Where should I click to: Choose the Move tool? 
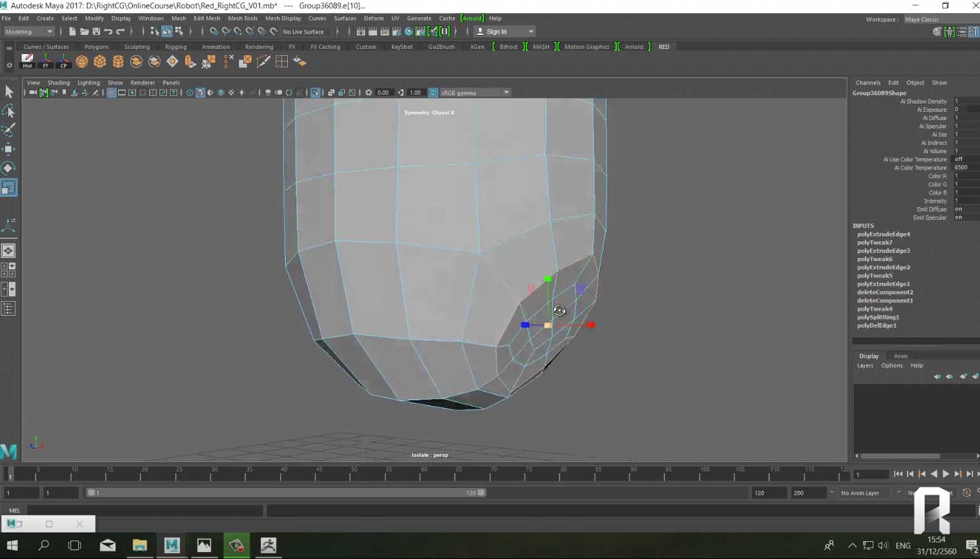coord(9,149)
